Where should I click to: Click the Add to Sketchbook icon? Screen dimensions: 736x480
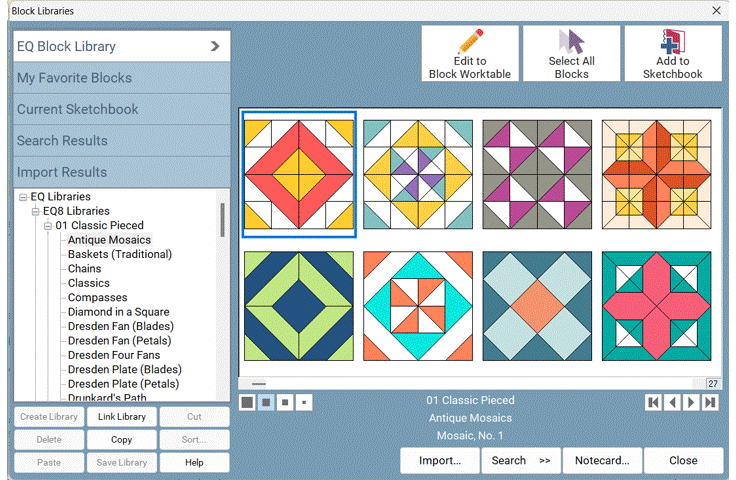pos(672,43)
